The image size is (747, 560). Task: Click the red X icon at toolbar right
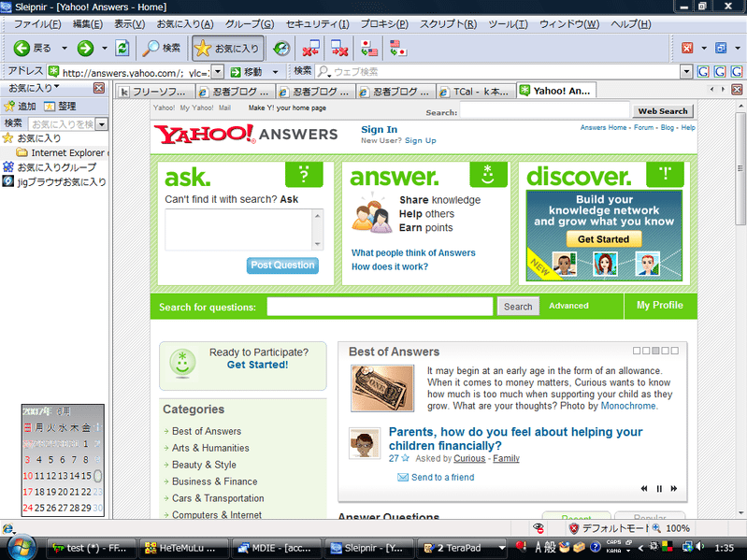687,48
